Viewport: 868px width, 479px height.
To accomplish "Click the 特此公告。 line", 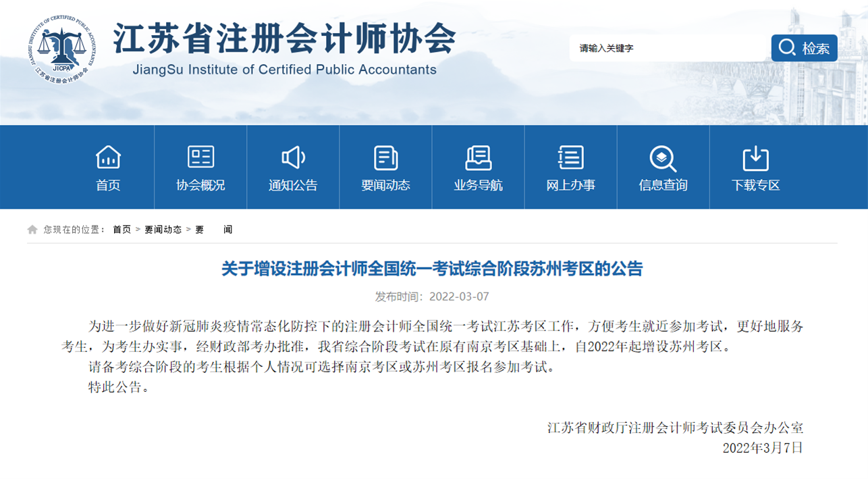I will click(118, 388).
